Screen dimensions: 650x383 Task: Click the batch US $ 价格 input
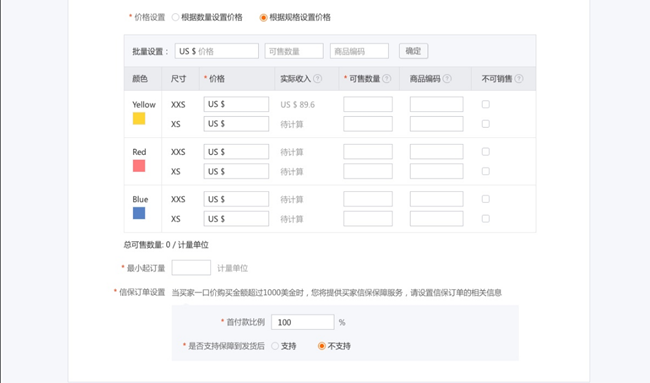click(x=217, y=51)
